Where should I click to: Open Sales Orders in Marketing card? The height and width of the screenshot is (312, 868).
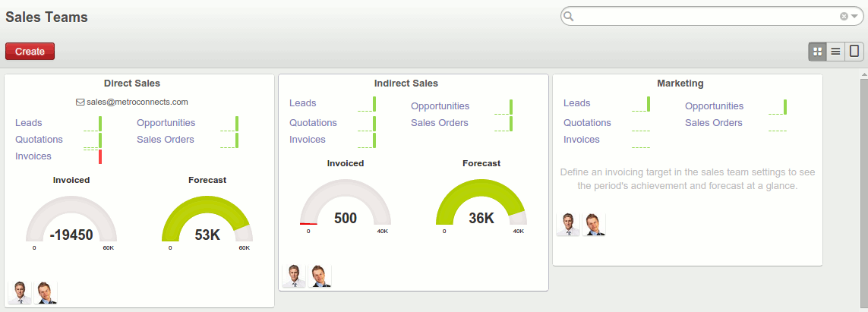(713, 123)
